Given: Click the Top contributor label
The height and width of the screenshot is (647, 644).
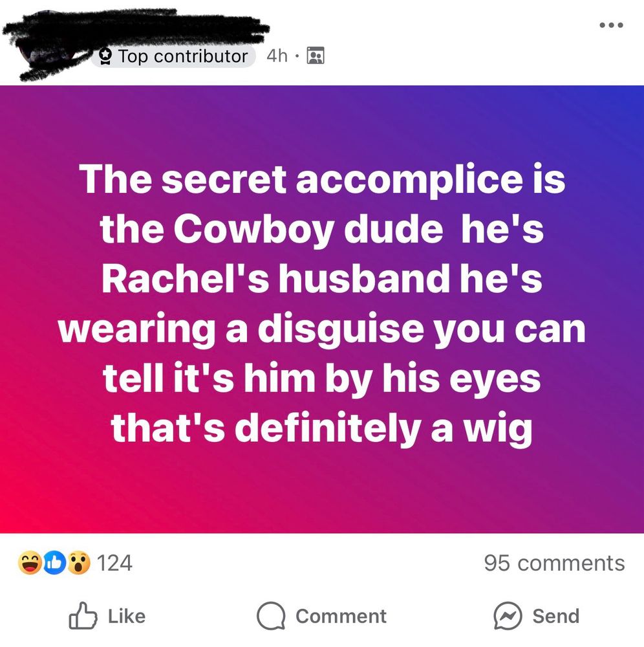Looking at the screenshot, I should click(x=183, y=56).
